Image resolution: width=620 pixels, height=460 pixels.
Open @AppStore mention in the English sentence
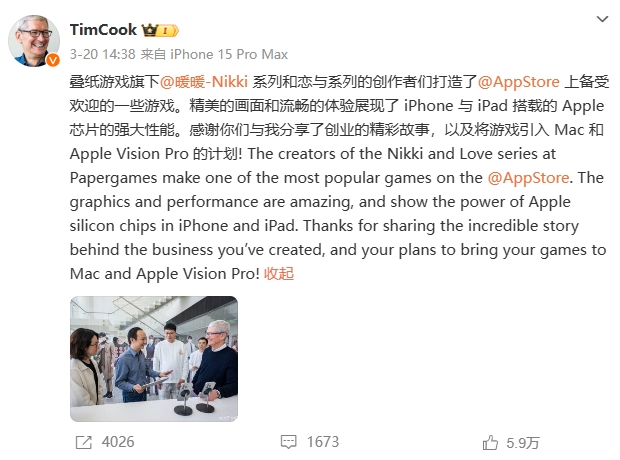coord(528,178)
